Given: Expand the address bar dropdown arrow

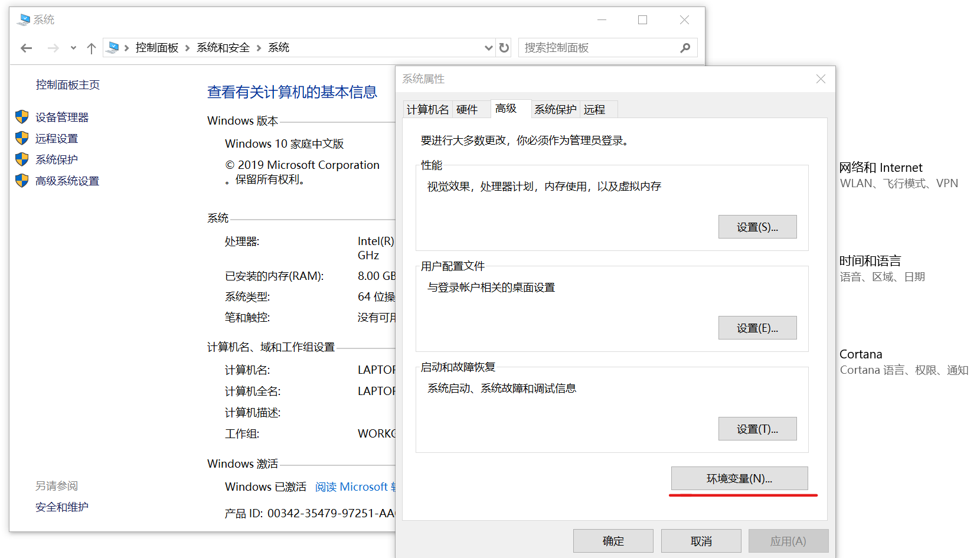Looking at the screenshot, I should click(x=488, y=48).
